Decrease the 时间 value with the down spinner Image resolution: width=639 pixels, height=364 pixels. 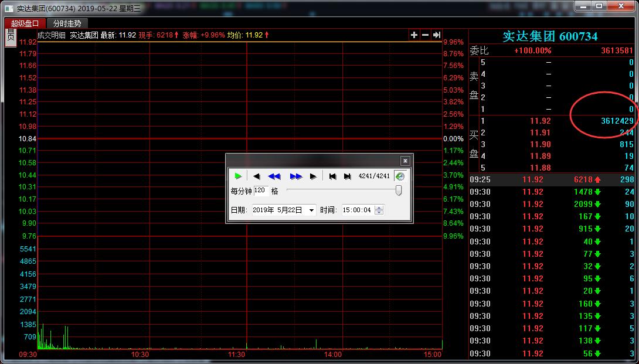[379, 213]
